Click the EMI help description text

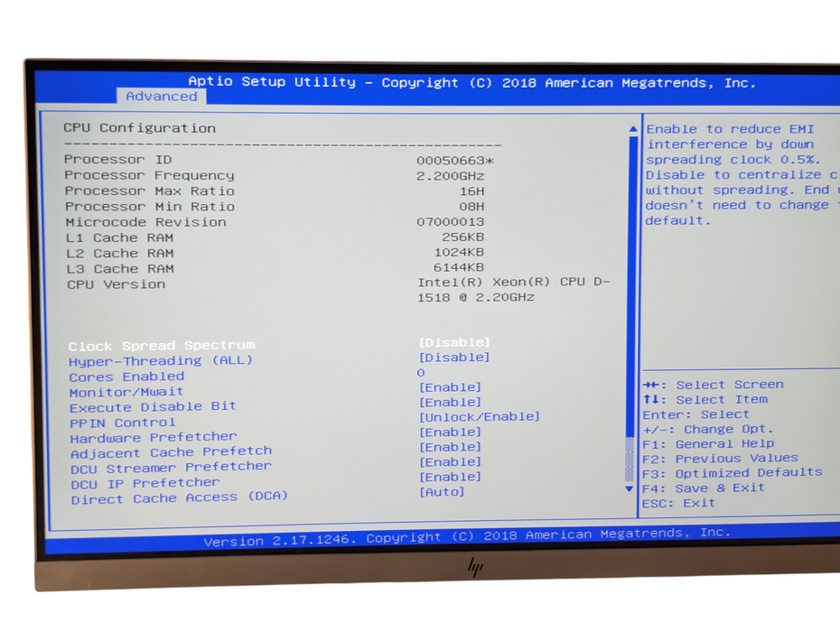pyautogui.click(x=742, y=174)
